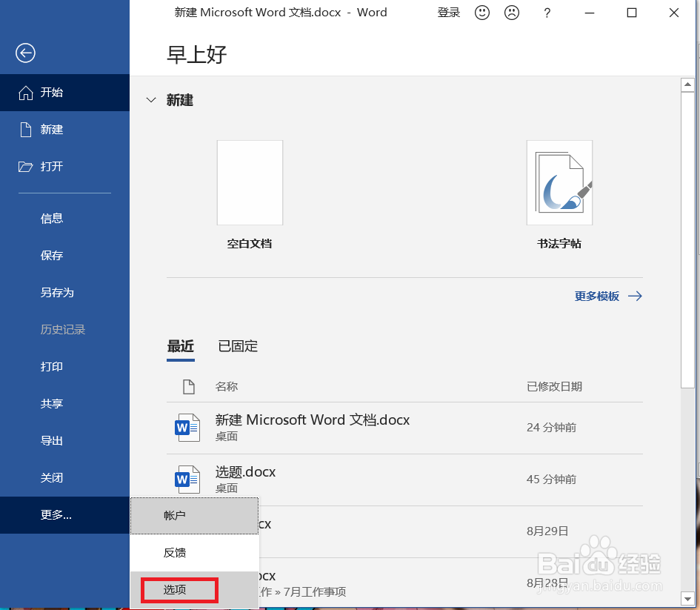Click the document icon in the 名称 header
The image size is (700, 610).
click(x=189, y=387)
